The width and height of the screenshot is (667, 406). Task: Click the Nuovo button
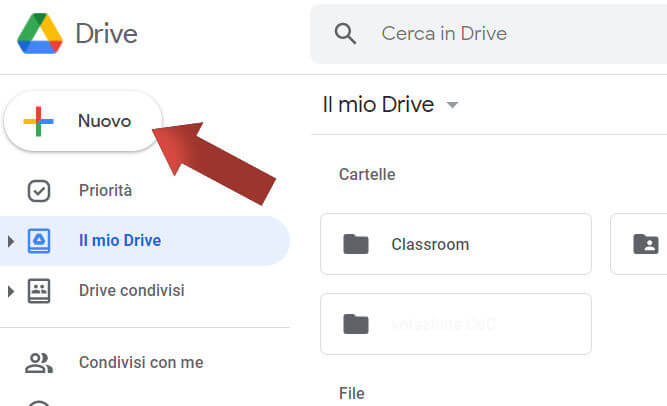[83, 121]
